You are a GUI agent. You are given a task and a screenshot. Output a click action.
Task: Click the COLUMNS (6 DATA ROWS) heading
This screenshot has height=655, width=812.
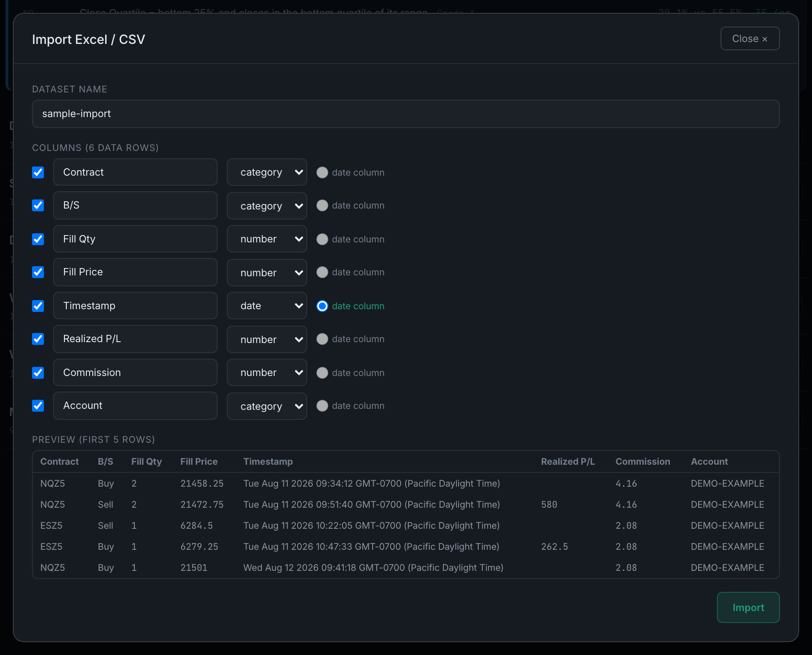click(x=95, y=148)
